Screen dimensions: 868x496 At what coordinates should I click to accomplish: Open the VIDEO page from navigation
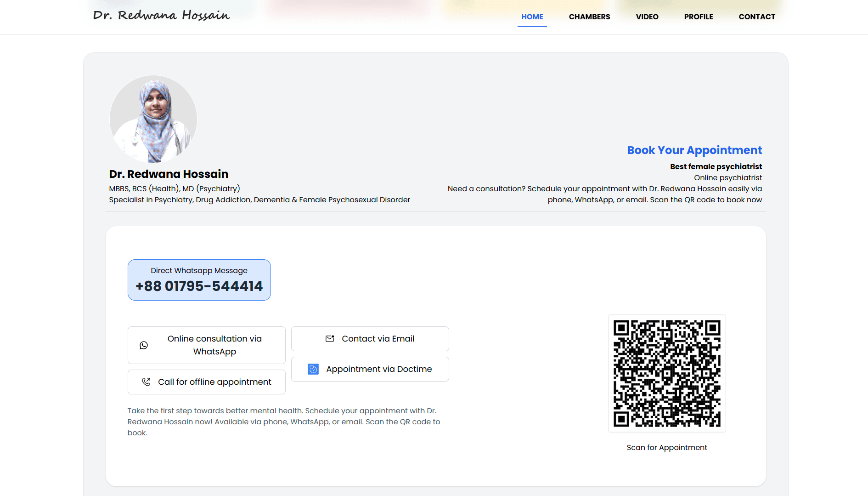pyautogui.click(x=647, y=17)
